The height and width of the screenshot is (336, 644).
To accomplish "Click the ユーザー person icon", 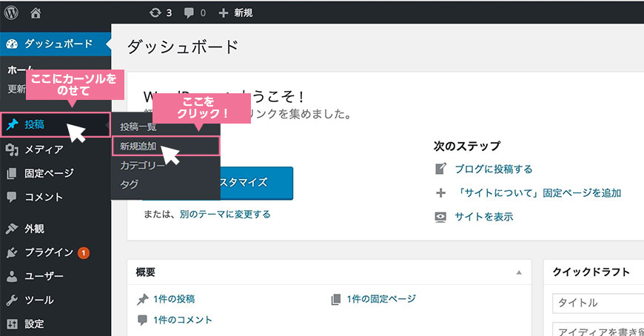I will 12,276.
